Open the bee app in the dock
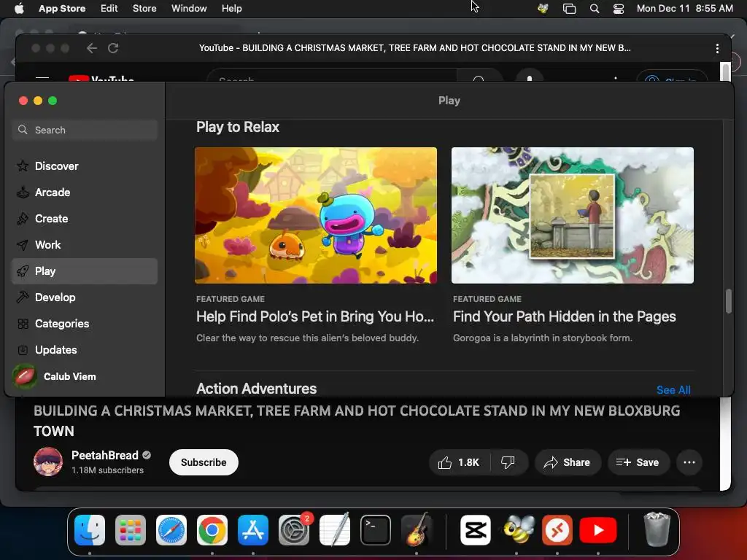 [517, 530]
